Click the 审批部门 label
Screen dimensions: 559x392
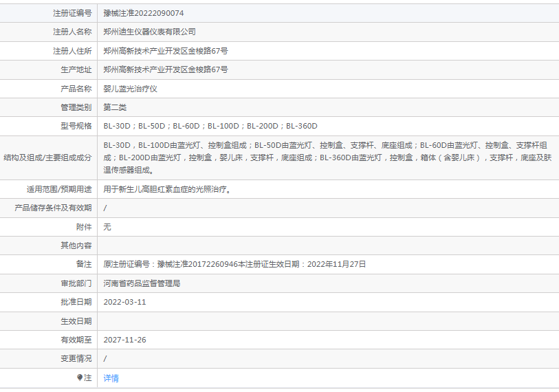click(76, 283)
